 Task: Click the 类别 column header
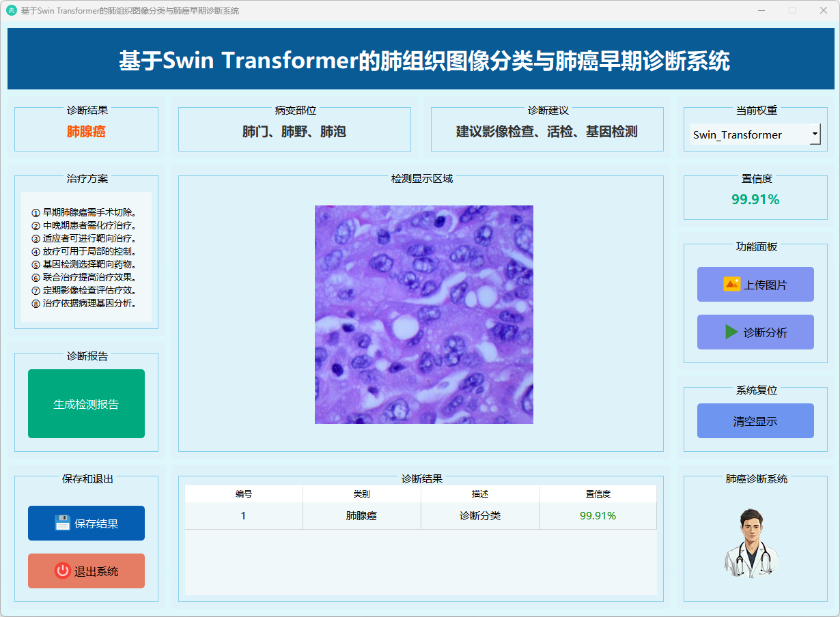pos(362,493)
